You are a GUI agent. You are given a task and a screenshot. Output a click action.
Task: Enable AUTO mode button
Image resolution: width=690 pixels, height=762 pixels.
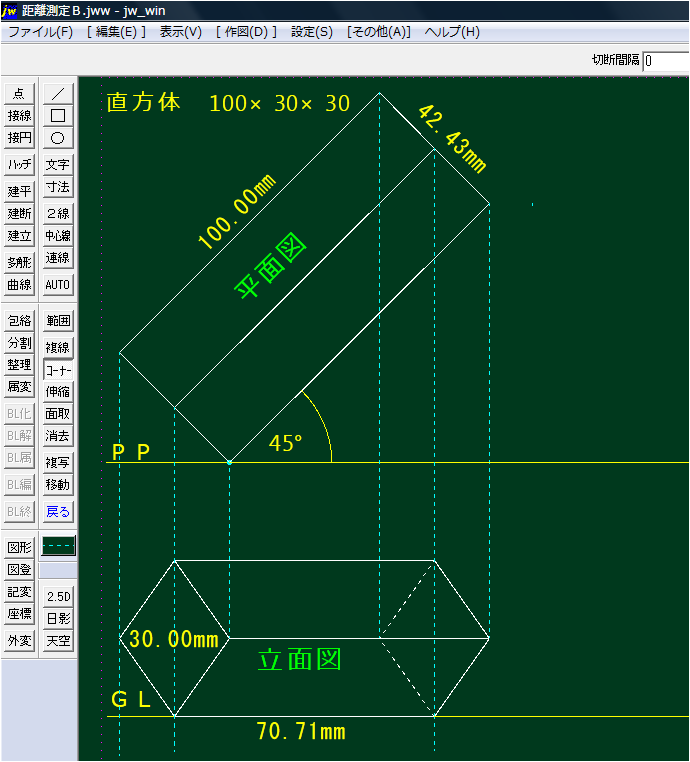(x=58, y=285)
